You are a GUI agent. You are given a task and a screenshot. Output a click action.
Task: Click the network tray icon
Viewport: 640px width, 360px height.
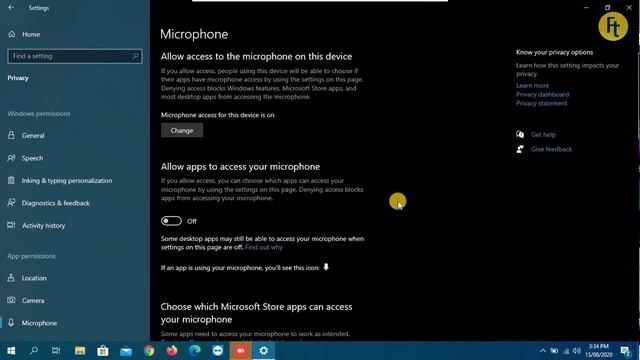coord(566,351)
